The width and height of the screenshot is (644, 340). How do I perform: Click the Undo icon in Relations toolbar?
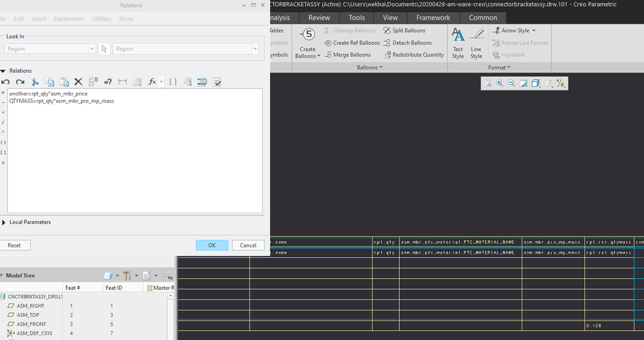6,82
